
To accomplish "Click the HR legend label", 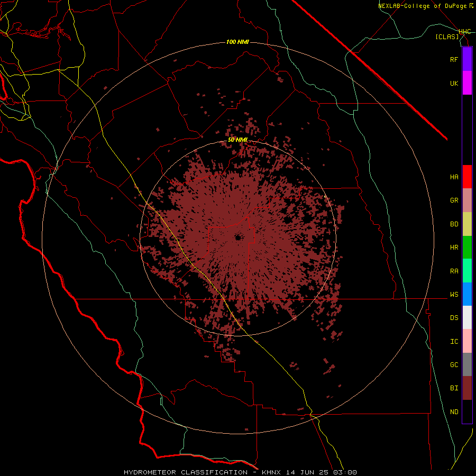I will (454, 248).
